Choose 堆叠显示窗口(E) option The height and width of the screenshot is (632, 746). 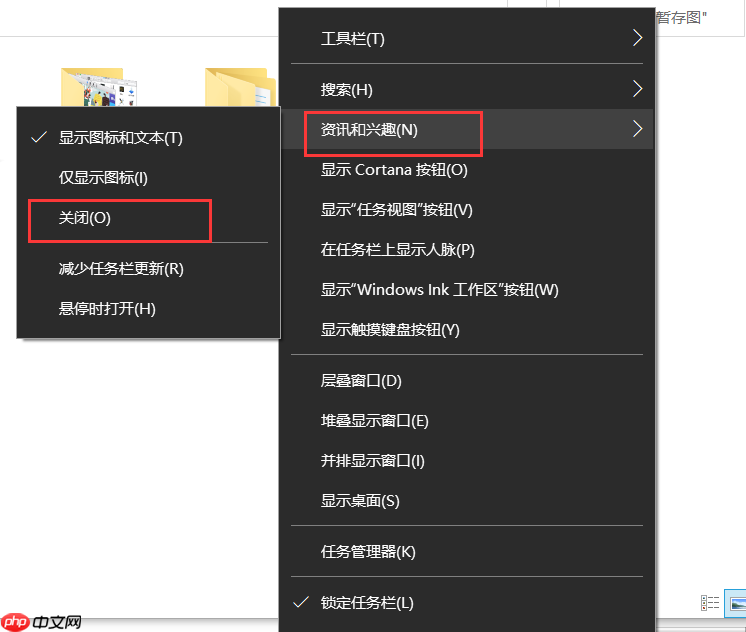(467, 421)
